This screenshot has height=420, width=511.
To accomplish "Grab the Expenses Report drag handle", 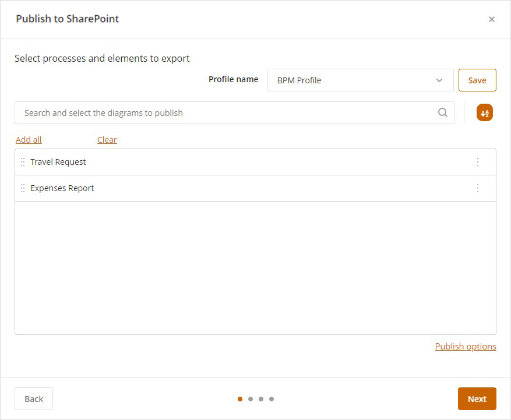I will pyautogui.click(x=23, y=188).
